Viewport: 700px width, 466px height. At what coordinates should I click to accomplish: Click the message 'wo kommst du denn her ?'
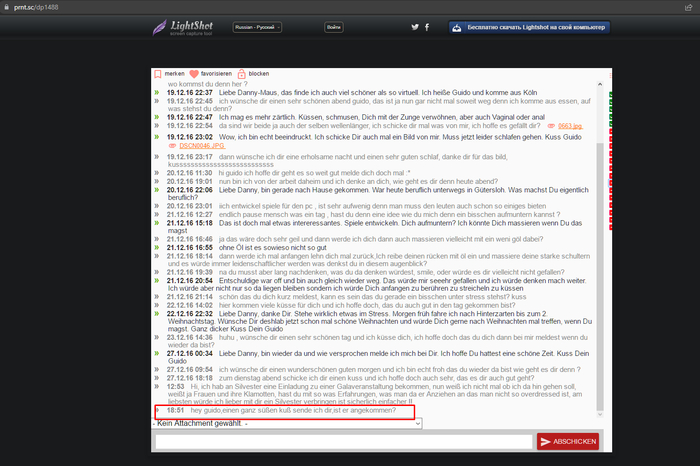208,84
